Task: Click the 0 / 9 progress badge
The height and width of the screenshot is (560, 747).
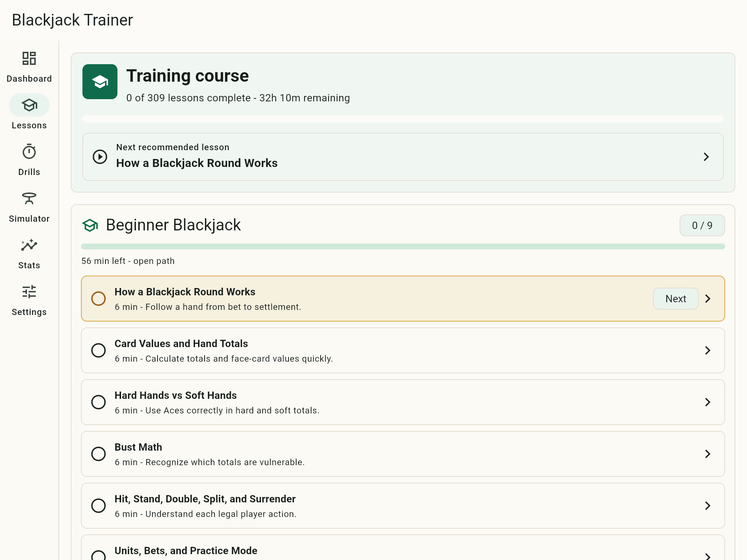Action: [702, 225]
